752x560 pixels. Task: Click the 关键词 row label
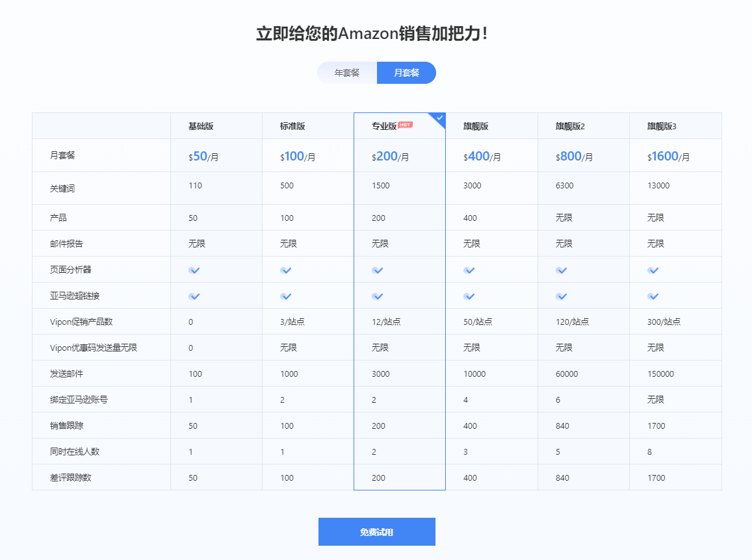pos(62,188)
